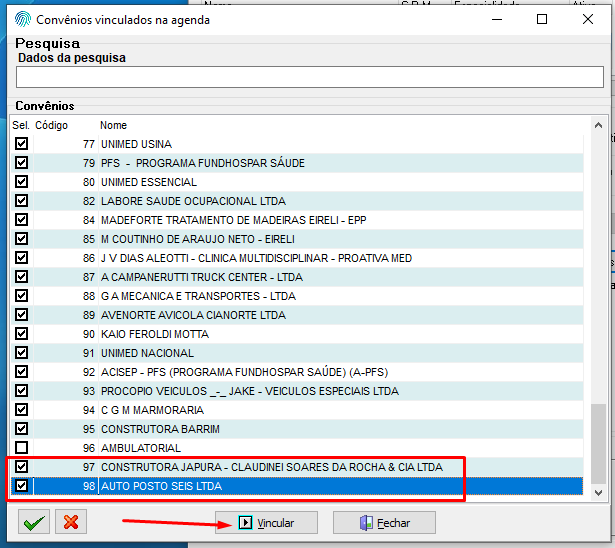Select row G A MECANICA E TRANSPORTES - LTDA
The width and height of the screenshot is (615, 548).
pyautogui.click(x=297, y=296)
